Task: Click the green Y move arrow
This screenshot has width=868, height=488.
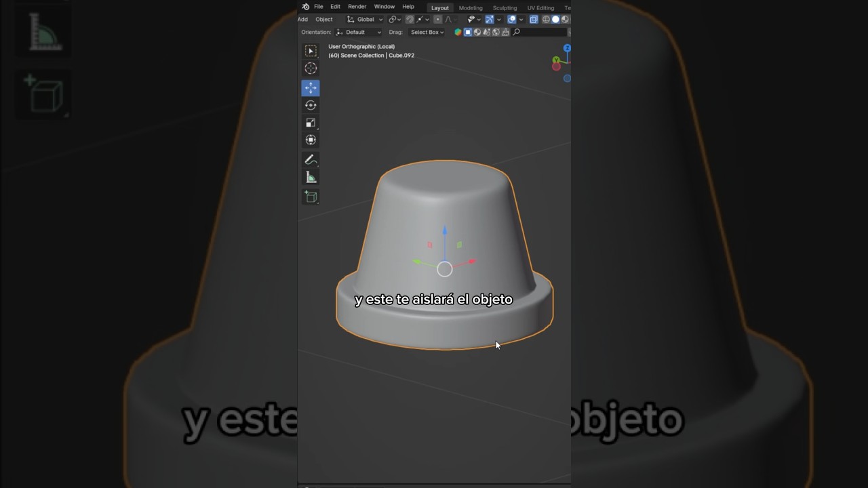Action: pyautogui.click(x=418, y=262)
